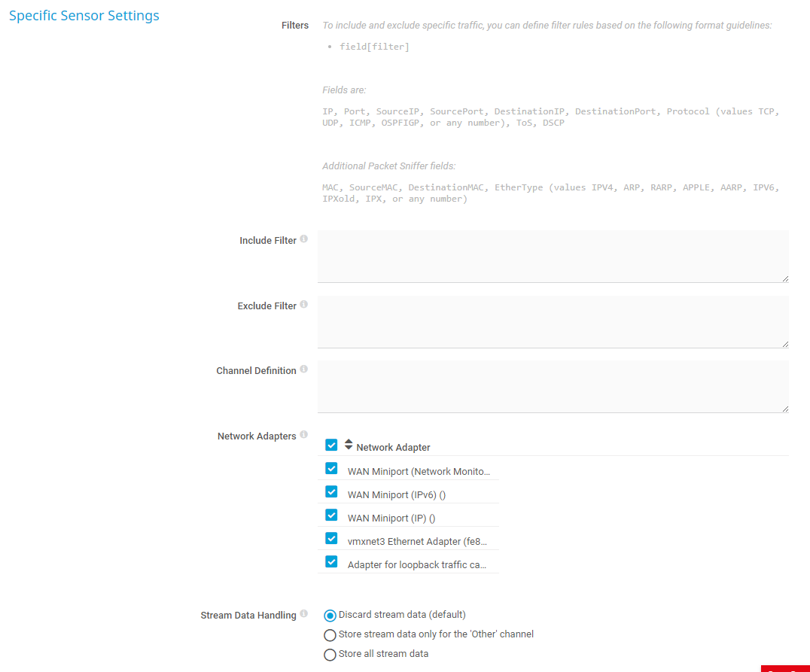
Task: Click the red button at bottom right
Action: tap(784, 668)
